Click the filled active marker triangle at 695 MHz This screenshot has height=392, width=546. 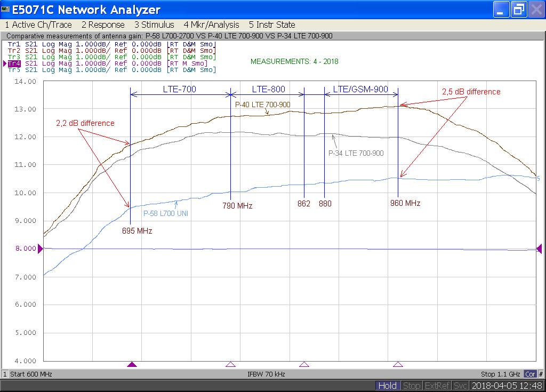132,365
